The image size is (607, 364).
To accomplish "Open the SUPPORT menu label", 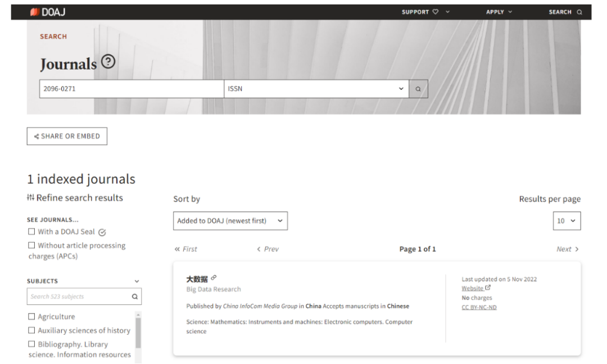I will [415, 12].
